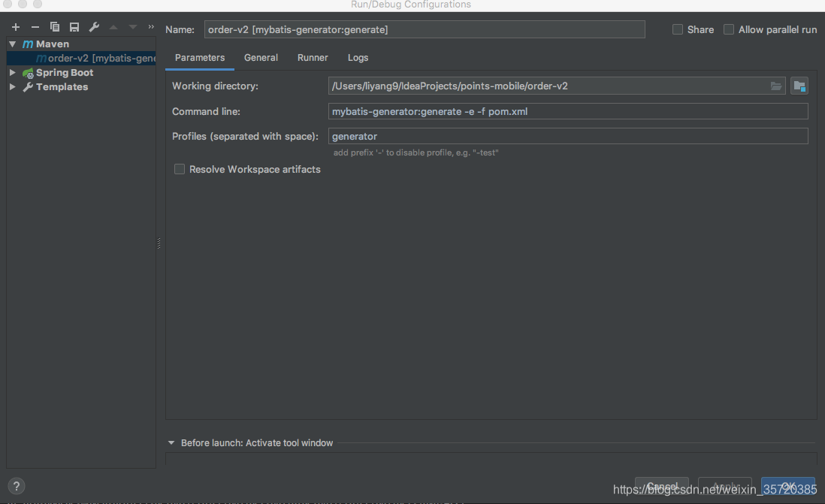Click the Templates wrench icon in the tree
The width and height of the screenshot is (825, 504).
(28, 87)
